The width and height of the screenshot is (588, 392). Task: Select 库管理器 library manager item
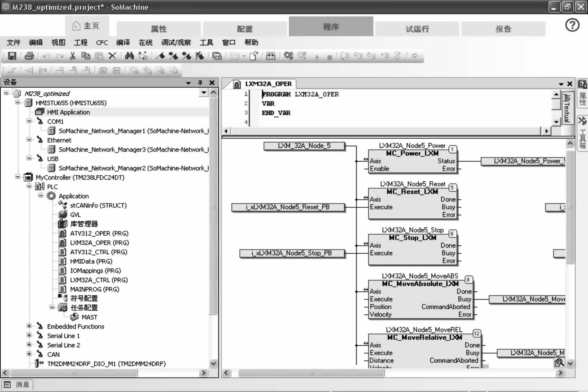[84, 224]
